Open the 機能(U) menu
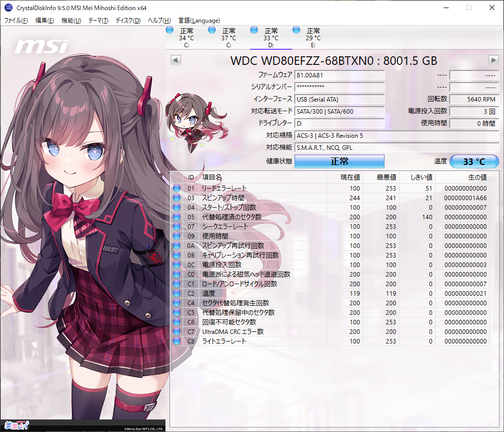The image size is (504, 432). pos(71,21)
